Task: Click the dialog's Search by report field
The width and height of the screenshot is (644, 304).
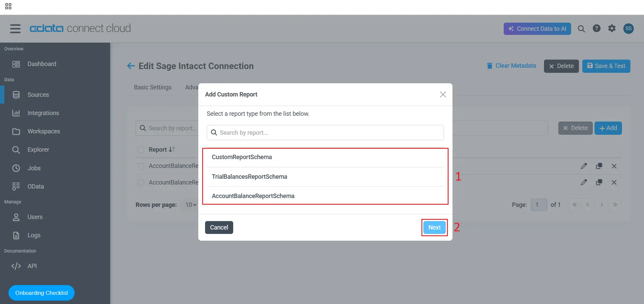Action: click(x=325, y=133)
